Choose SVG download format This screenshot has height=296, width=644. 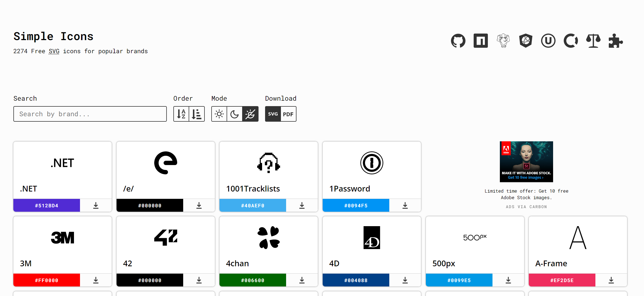click(x=273, y=114)
